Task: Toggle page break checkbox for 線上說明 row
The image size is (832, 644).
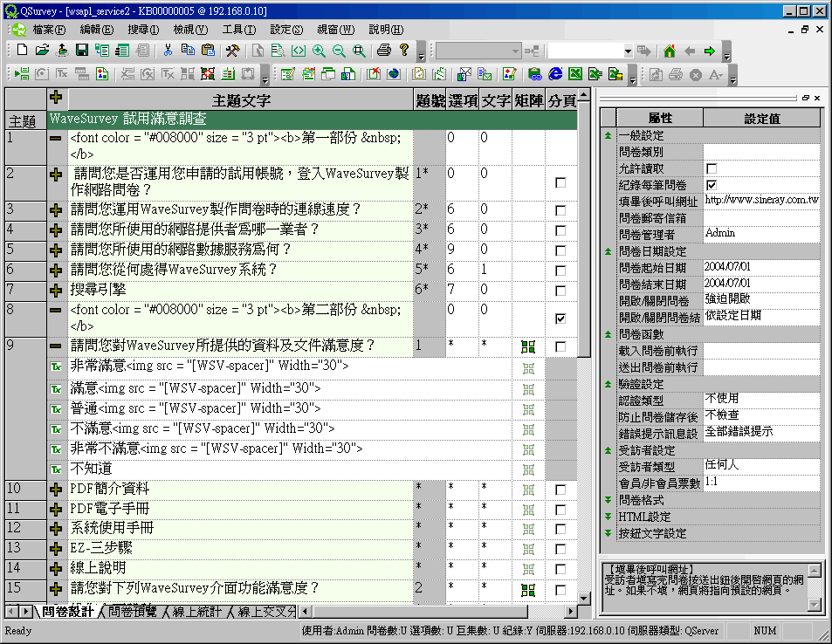Action: (x=560, y=569)
